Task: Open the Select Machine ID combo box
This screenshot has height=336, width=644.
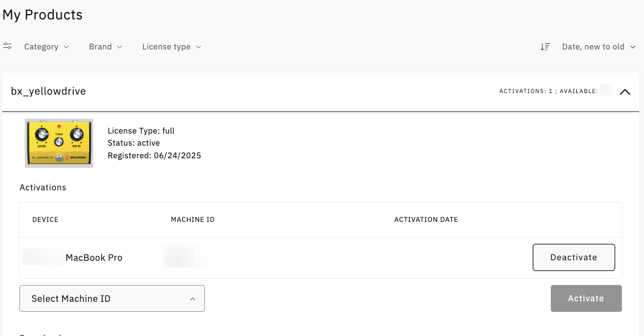Action: point(112,299)
